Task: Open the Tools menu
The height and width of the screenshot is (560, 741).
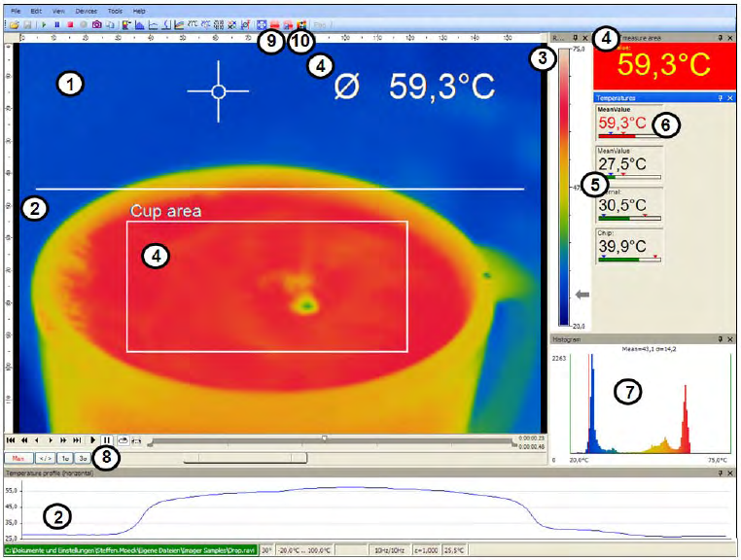Action: 115,9
